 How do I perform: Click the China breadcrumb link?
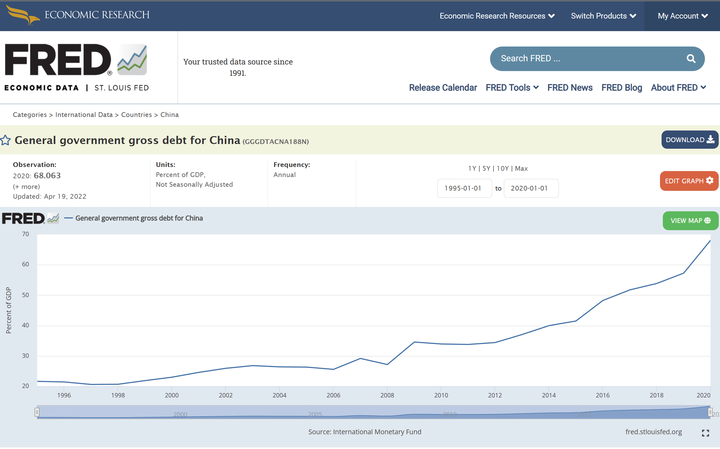(x=169, y=115)
